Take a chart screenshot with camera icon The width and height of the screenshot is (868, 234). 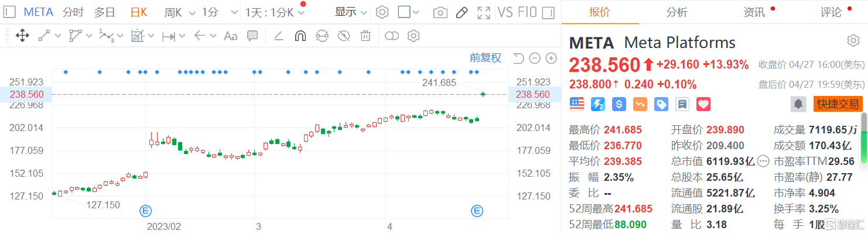(440, 12)
